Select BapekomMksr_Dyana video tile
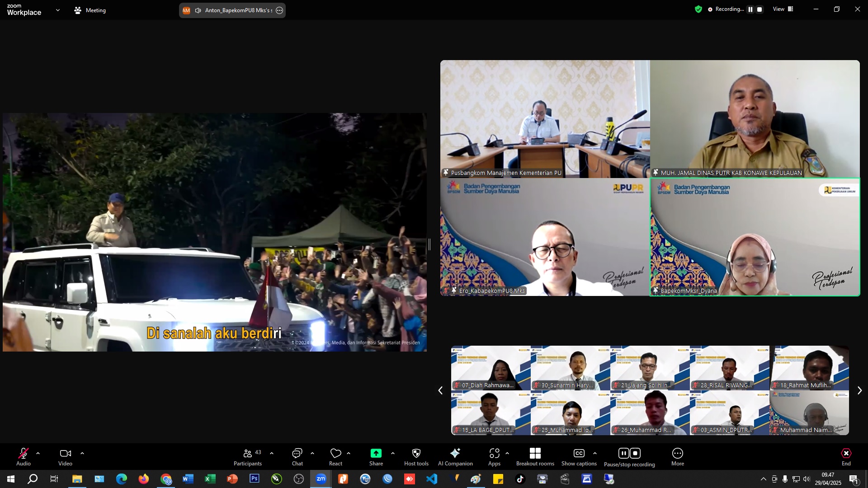Viewport: 868px width, 488px height. coord(755,237)
